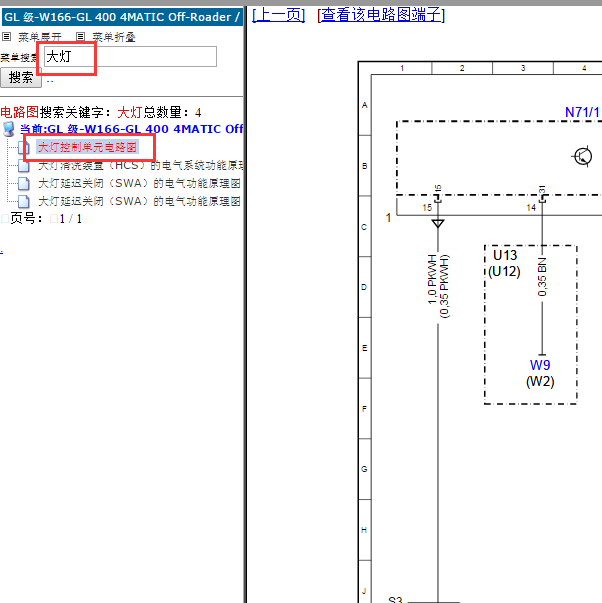Screen dimensions: 602x603
Task: Click the 菜单展开 expand-menu icon
Action: point(6,37)
